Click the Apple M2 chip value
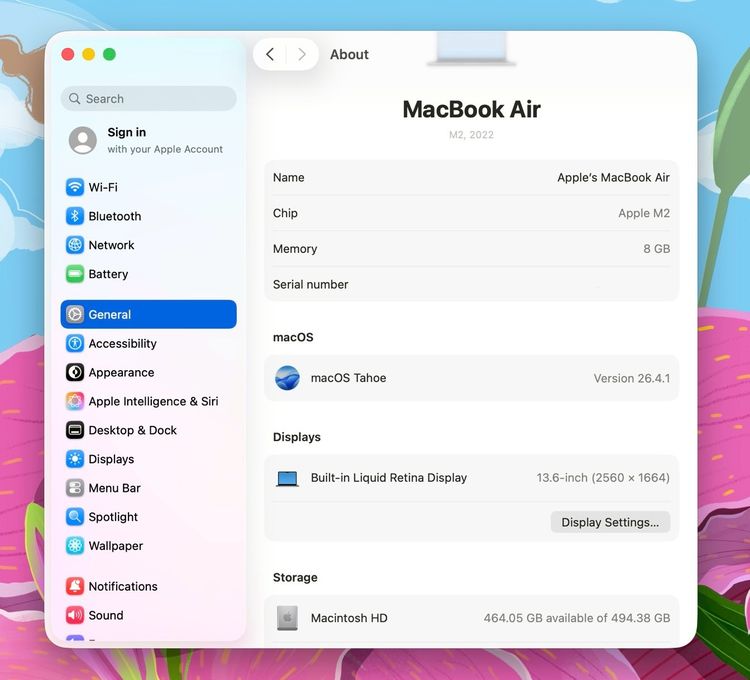The height and width of the screenshot is (680, 750). coord(644,213)
